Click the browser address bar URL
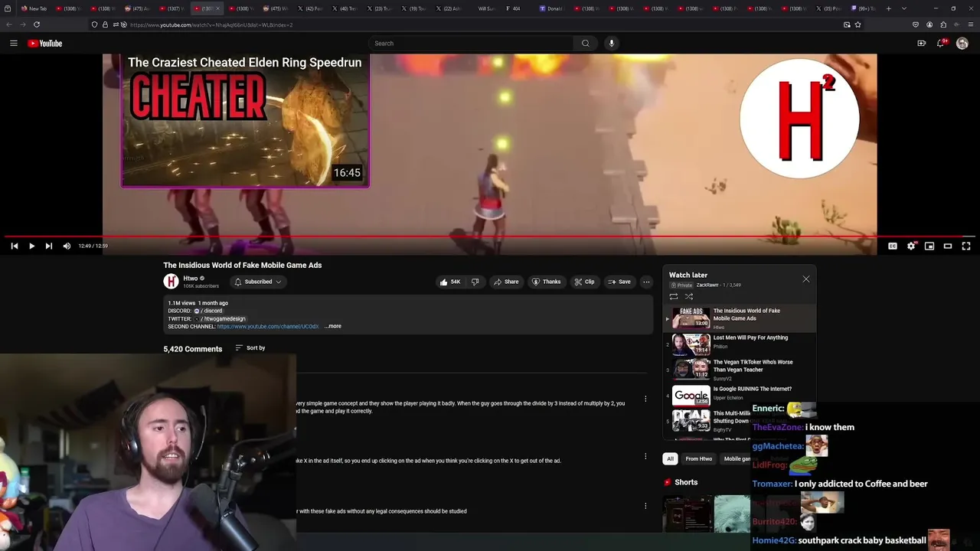 (x=211, y=24)
